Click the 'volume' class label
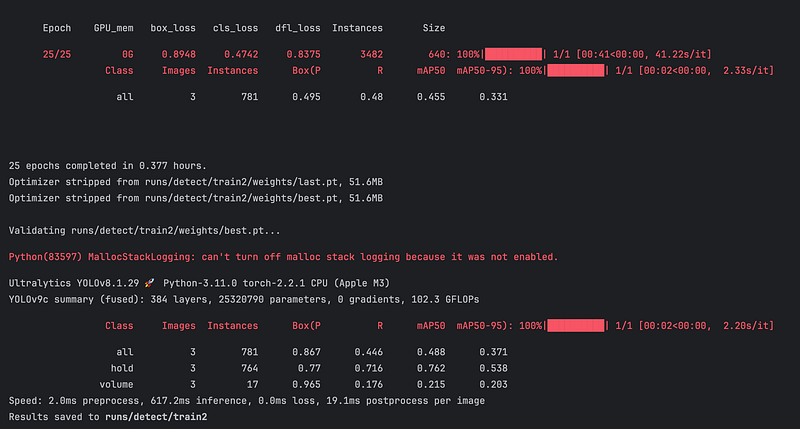800x429 pixels. (116, 385)
